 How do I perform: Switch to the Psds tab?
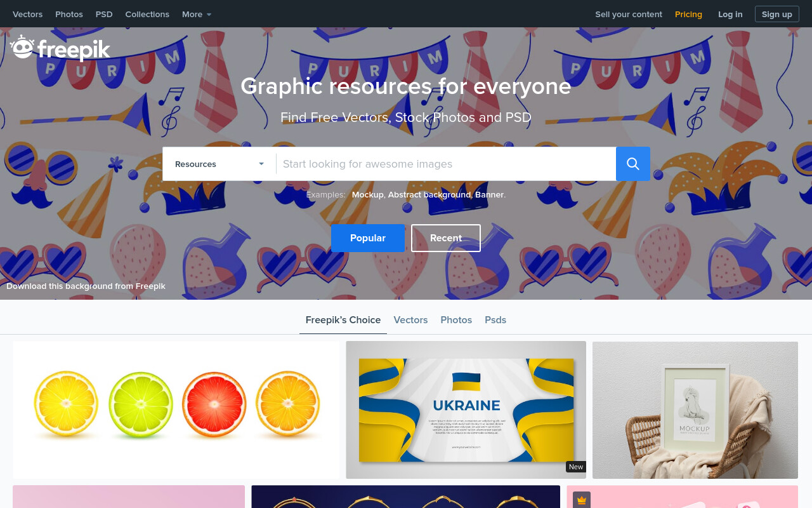495,320
